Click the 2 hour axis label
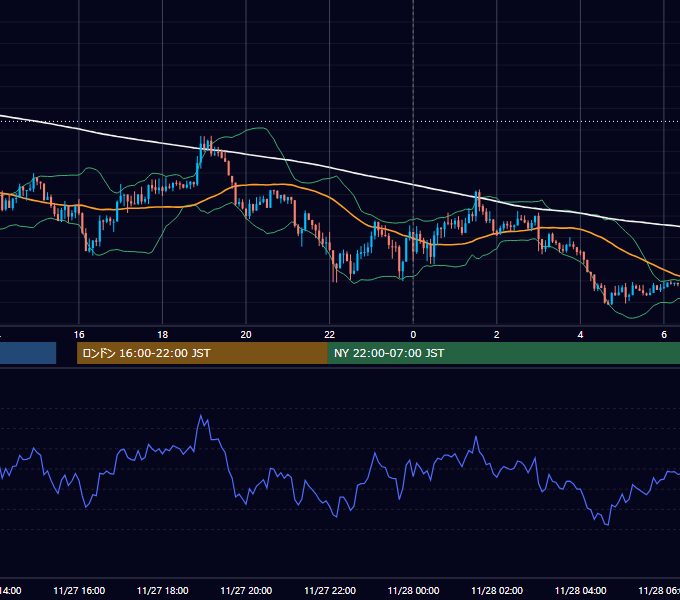The width and height of the screenshot is (680, 600). (x=497, y=335)
